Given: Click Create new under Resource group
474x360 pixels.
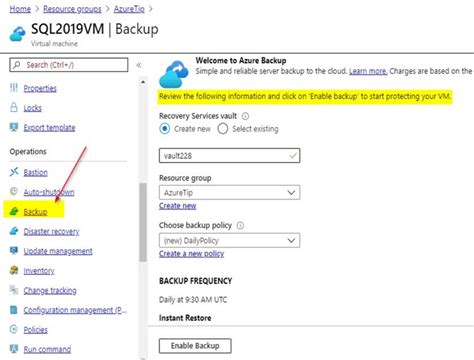Looking at the screenshot, I should 178,206.
